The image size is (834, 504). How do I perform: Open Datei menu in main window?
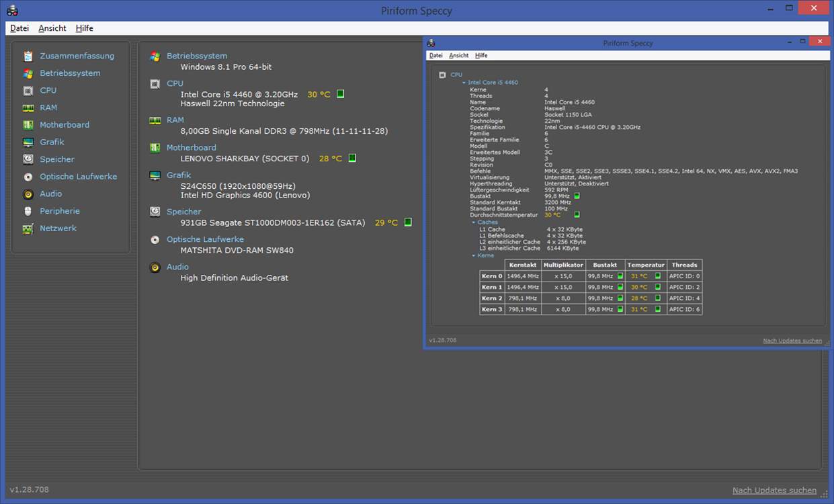(19, 28)
